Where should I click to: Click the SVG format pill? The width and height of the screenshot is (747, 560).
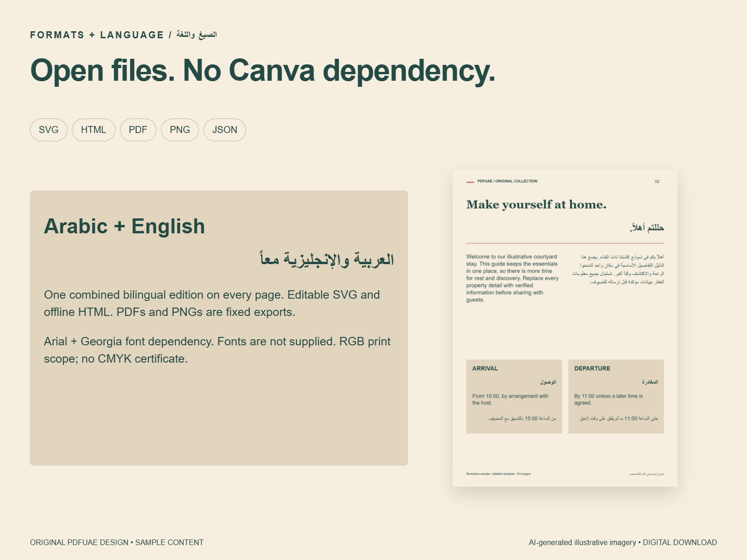49,130
